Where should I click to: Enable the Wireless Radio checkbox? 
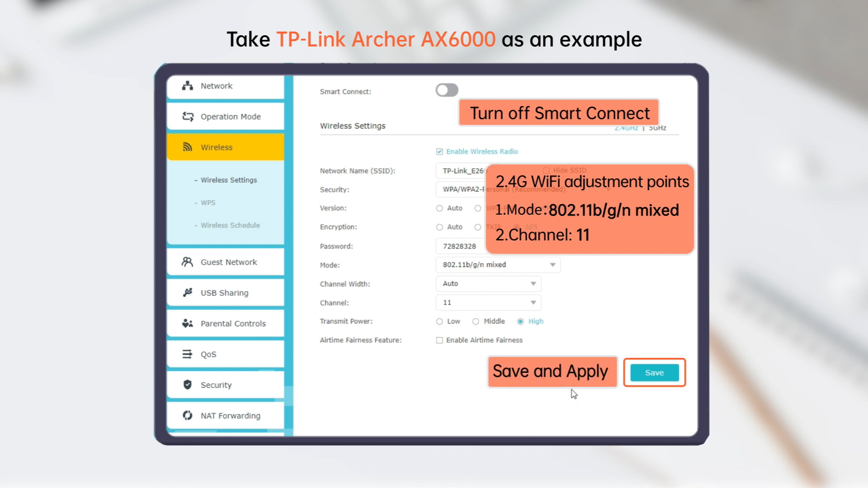pos(439,151)
